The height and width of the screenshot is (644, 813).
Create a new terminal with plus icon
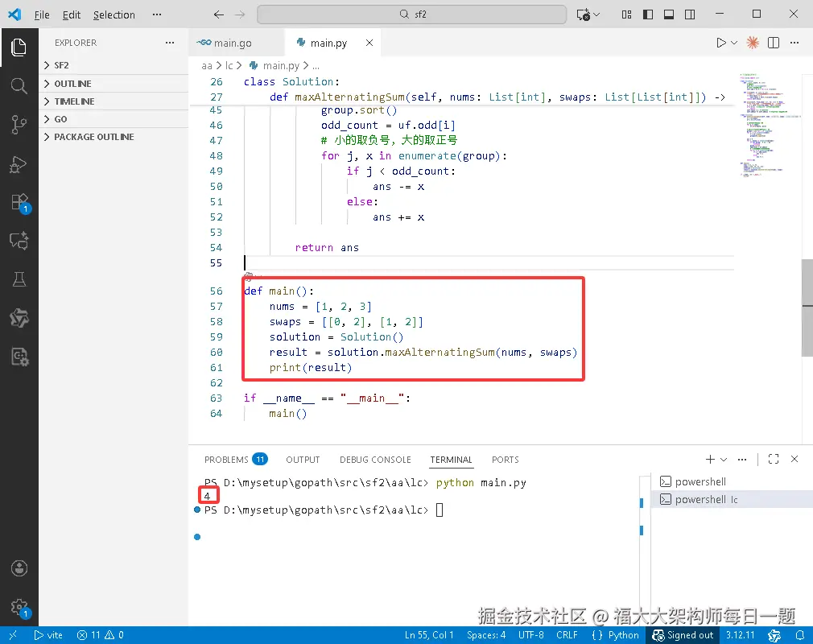[x=710, y=459]
